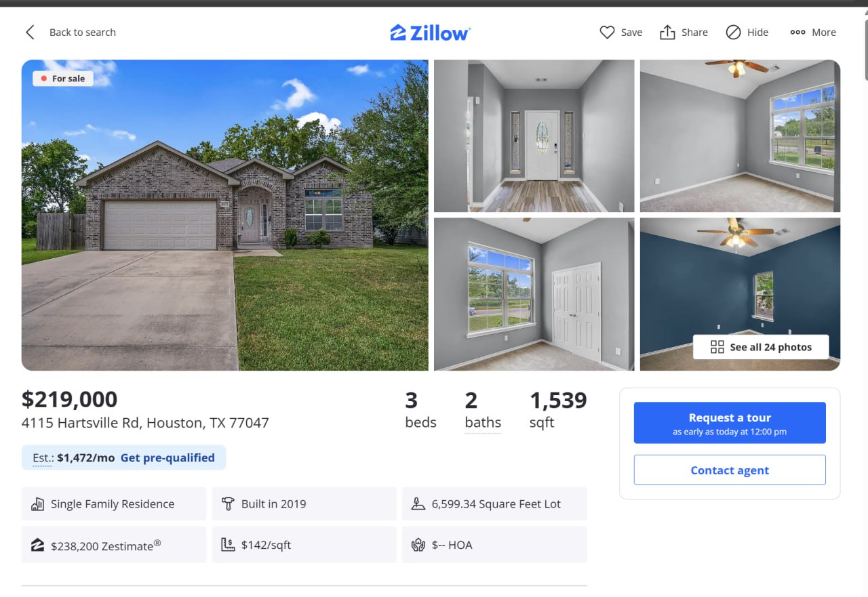Click the back arrow chevron icon
The height and width of the screenshot is (597, 868).
pos(30,32)
